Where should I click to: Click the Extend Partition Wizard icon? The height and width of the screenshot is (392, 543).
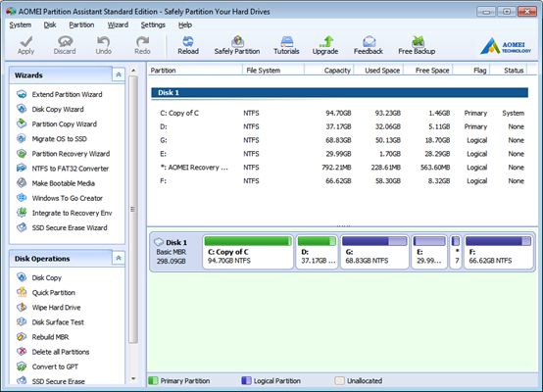(22, 94)
